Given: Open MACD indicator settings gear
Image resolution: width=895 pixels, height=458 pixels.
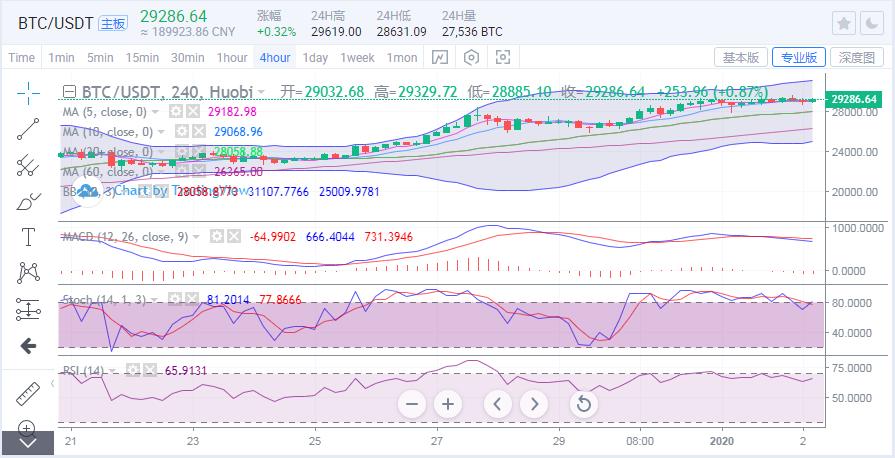Looking at the screenshot, I should click(x=216, y=236).
